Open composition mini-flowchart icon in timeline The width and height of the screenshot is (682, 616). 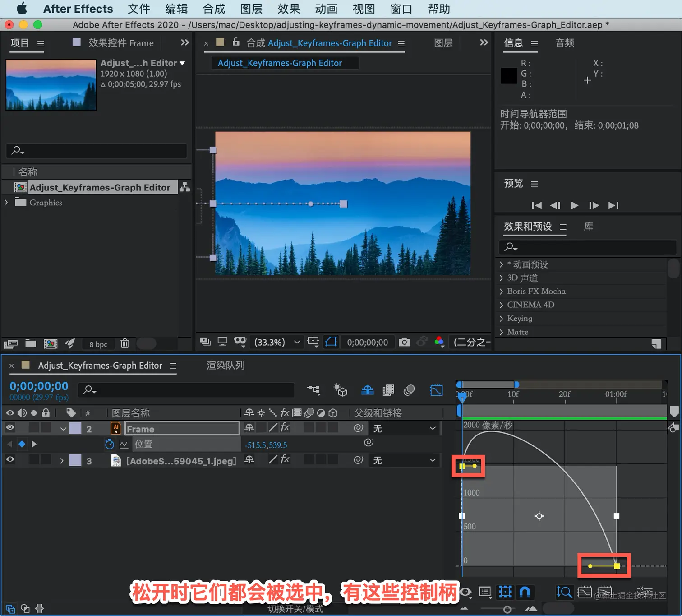click(x=314, y=390)
